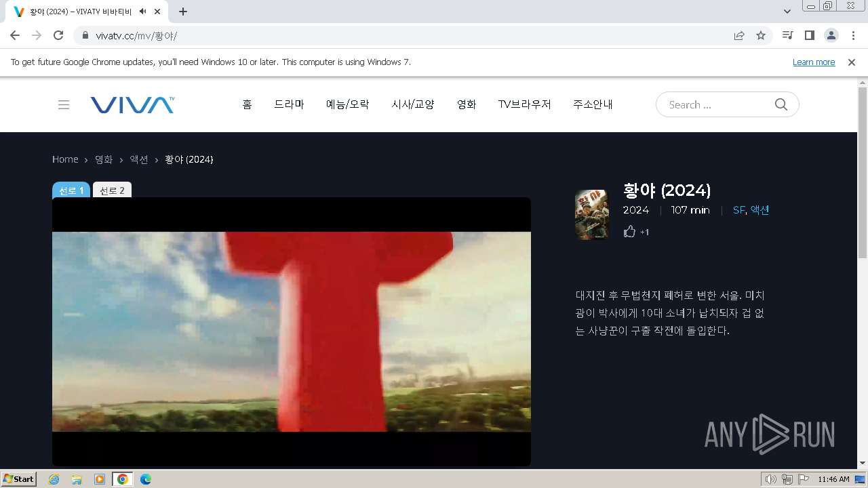Click Home in the breadcrumb
The image size is (868, 488).
[x=65, y=159]
